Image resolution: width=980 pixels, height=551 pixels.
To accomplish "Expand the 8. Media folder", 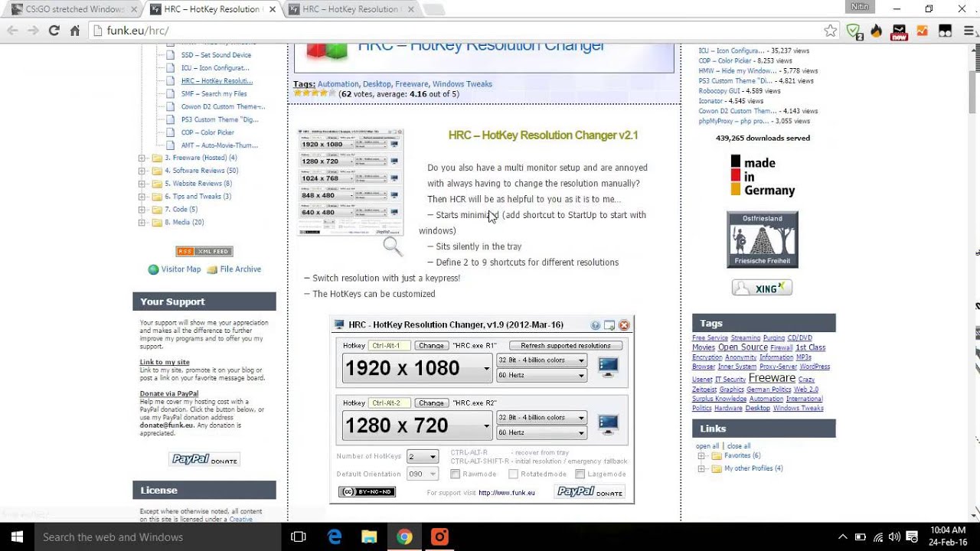I will tap(142, 223).
